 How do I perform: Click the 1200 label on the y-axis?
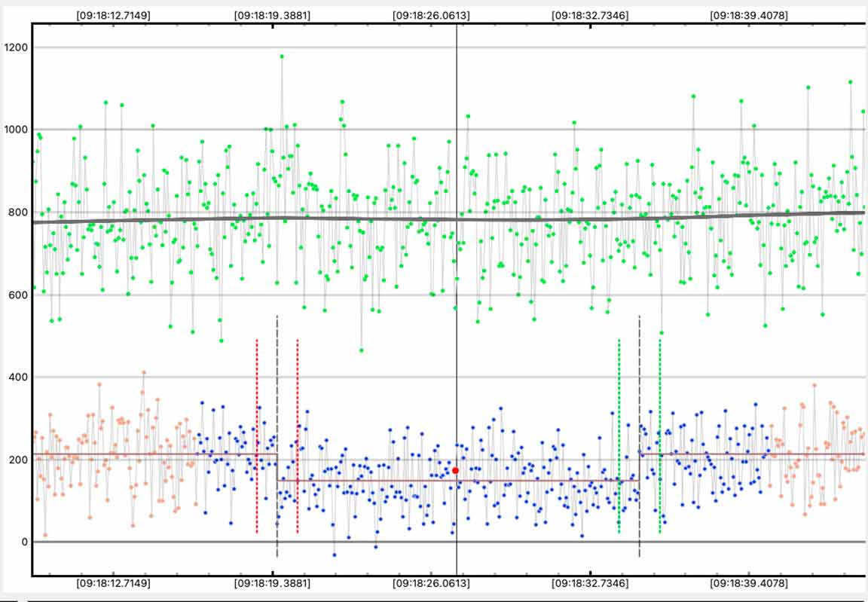(15, 47)
